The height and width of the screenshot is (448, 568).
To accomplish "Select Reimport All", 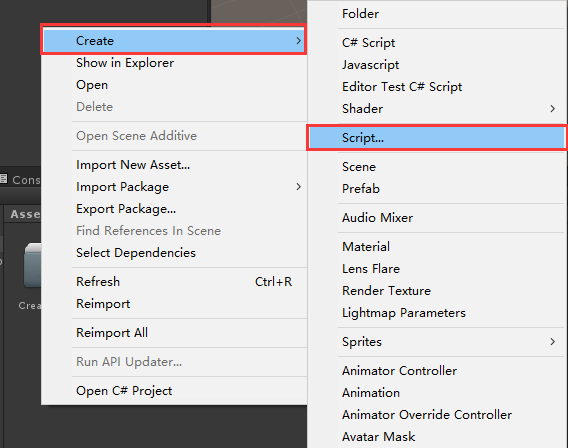I will pos(112,332).
